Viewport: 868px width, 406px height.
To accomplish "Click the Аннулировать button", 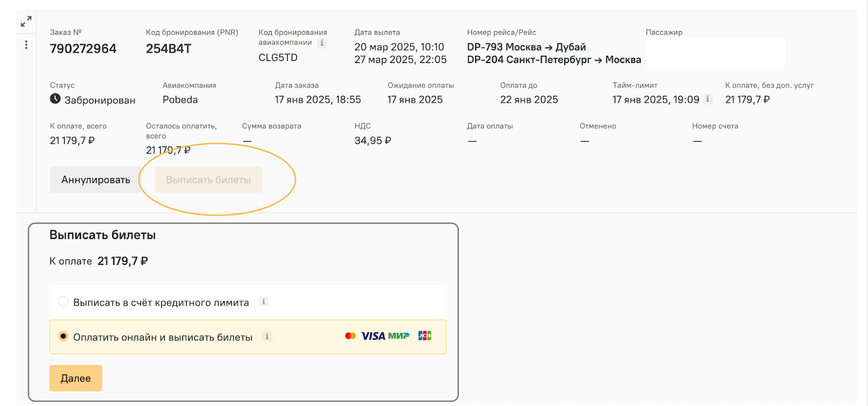I will pyautogui.click(x=95, y=180).
